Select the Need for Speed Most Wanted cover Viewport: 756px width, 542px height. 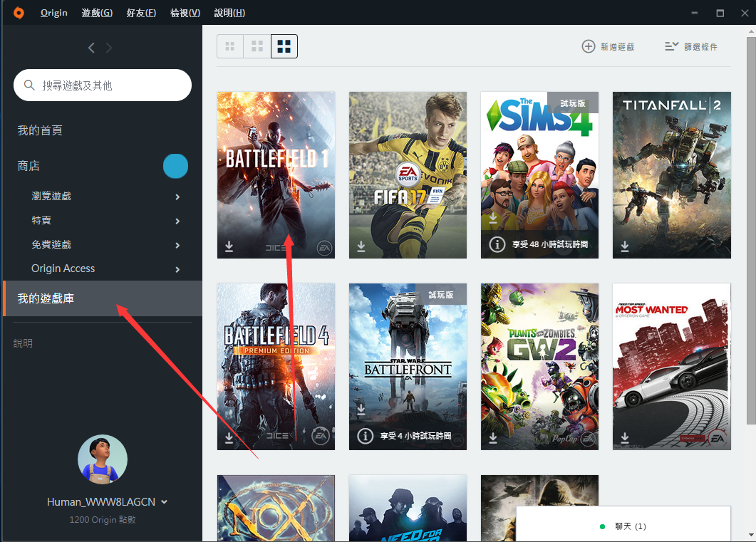pos(672,367)
